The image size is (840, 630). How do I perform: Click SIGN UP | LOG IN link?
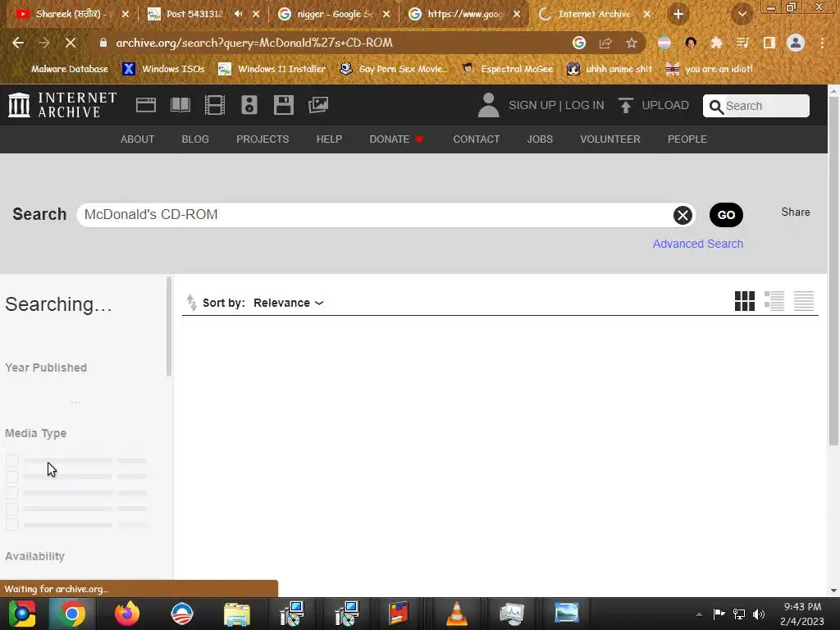click(556, 105)
